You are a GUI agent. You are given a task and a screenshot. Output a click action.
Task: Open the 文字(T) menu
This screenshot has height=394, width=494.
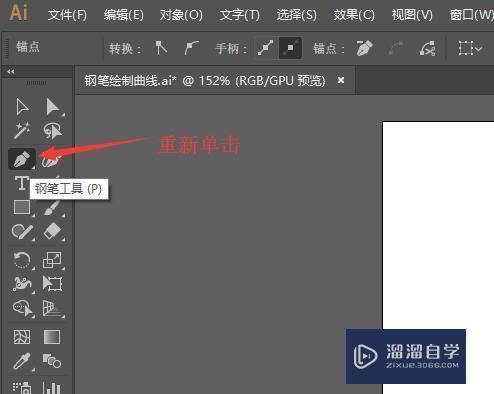[x=239, y=15]
